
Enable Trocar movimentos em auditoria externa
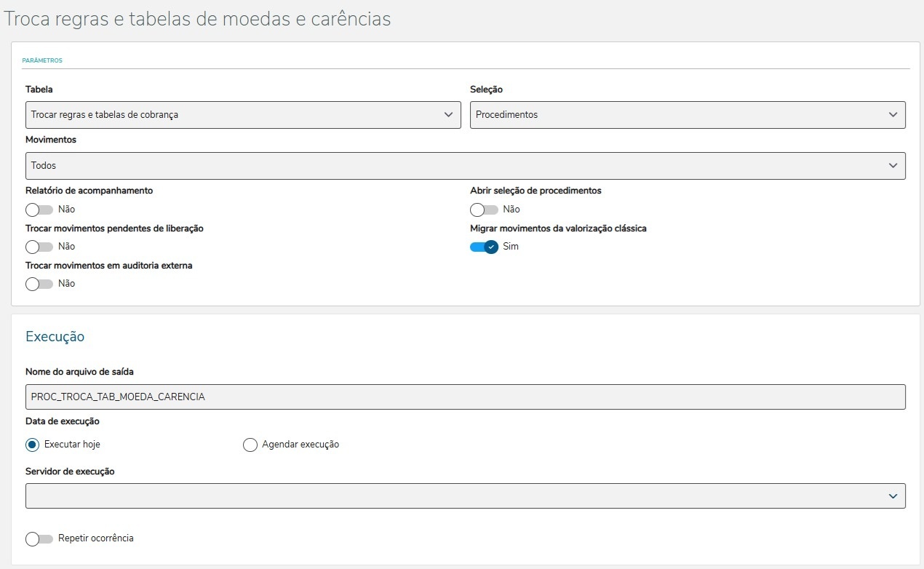[x=39, y=284]
